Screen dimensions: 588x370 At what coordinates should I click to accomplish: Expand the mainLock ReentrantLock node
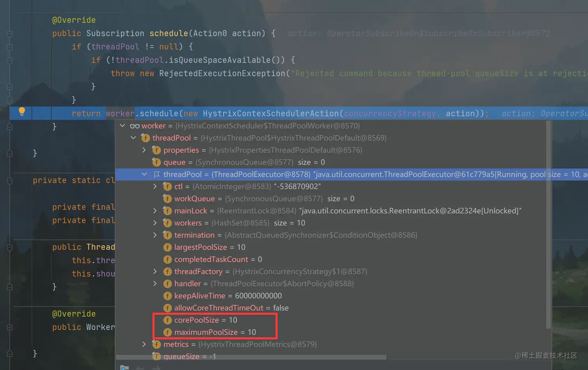click(x=155, y=211)
